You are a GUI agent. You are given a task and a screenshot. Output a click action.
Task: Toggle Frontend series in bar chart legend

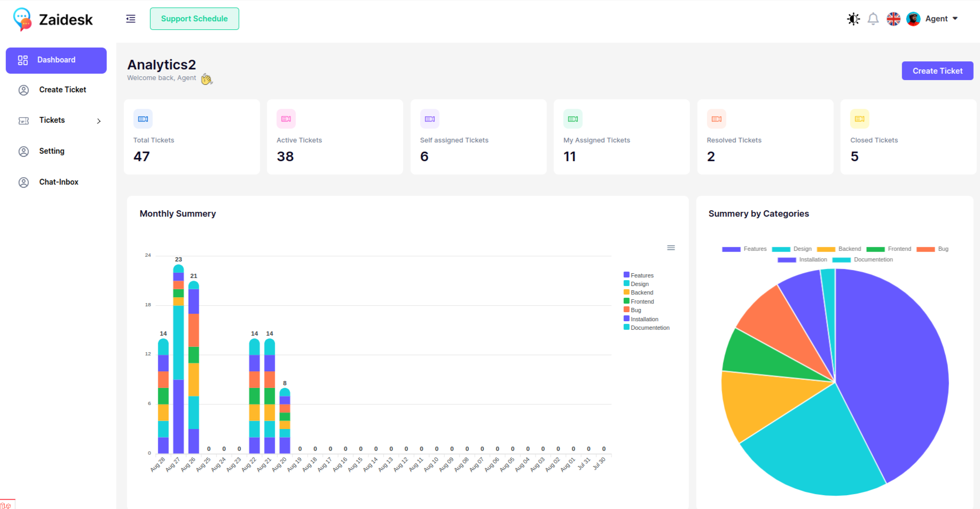point(639,301)
